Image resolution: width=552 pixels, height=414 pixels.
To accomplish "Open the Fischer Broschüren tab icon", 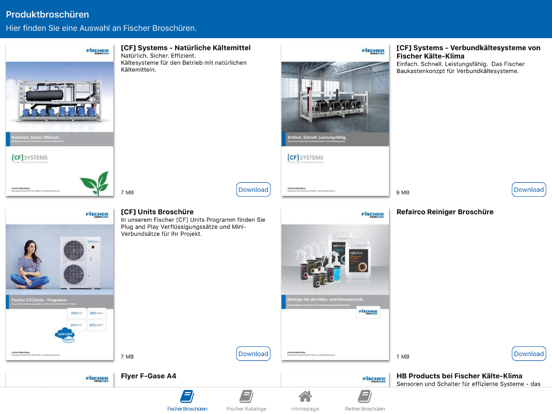I will 187,396.
